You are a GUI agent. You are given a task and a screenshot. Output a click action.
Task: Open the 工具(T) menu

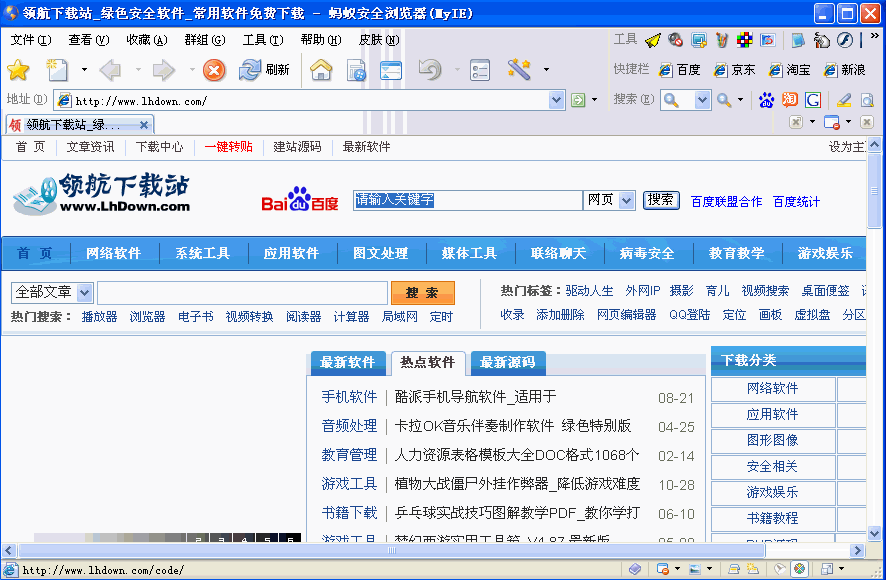261,40
